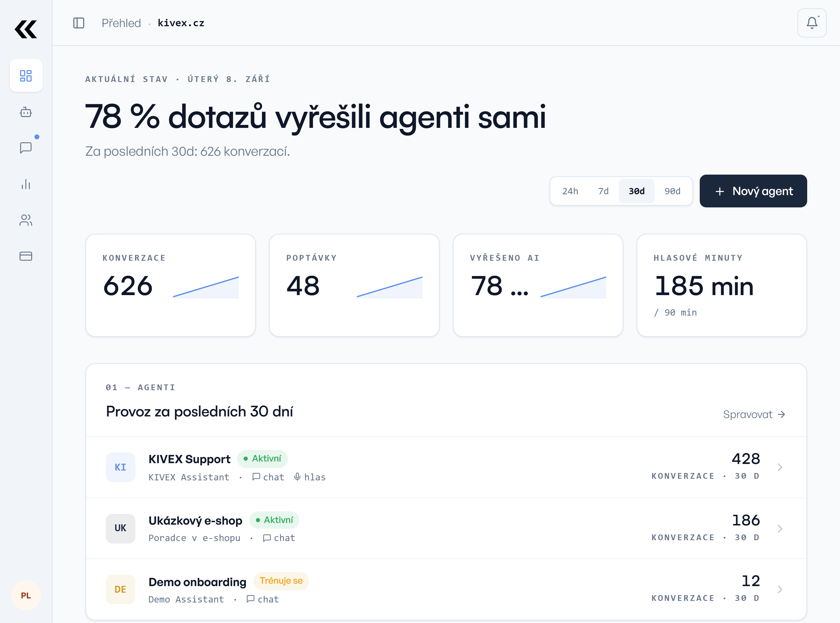
Task: Open conversations chat bubble icon in sidebar
Action: 26,148
